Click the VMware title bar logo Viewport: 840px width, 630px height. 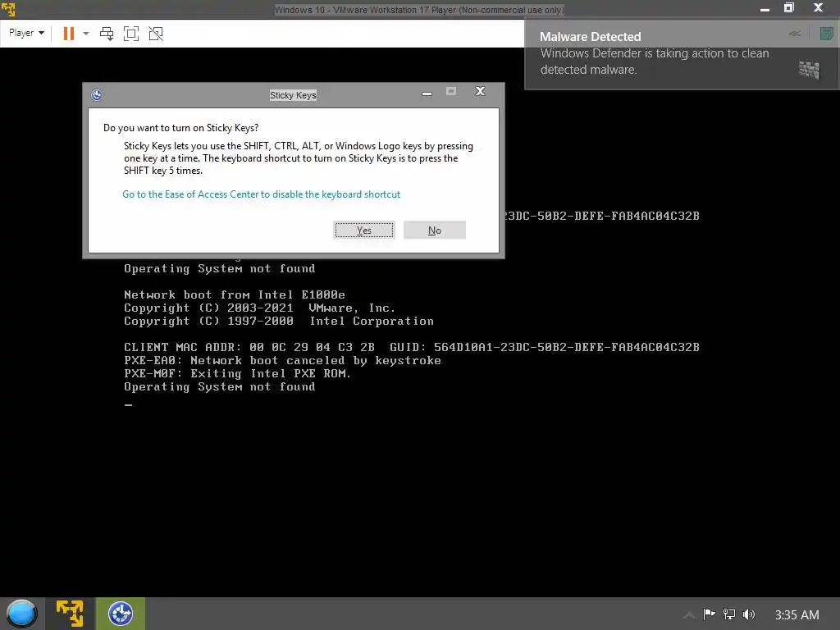click(x=8, y=9)
